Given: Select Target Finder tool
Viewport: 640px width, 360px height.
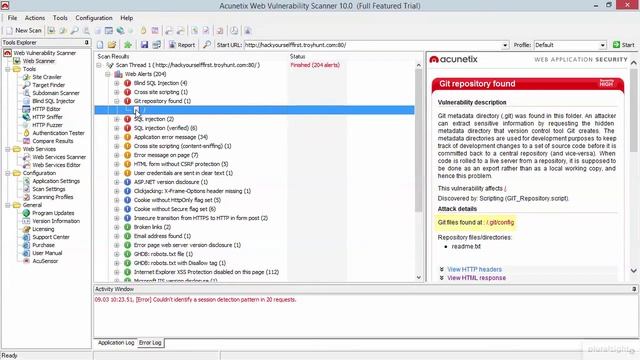Looking at the screenshot, I should click(x=48, y=85).
